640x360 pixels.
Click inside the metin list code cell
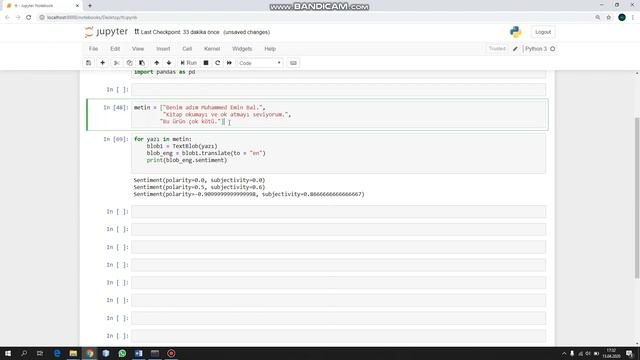pos(338,115)
